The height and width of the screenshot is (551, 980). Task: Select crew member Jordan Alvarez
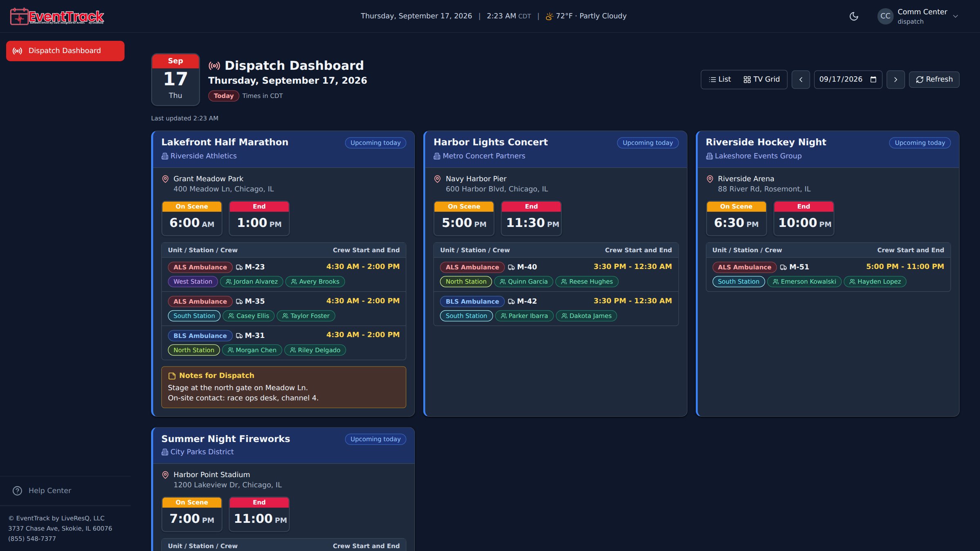click(252, 282)
